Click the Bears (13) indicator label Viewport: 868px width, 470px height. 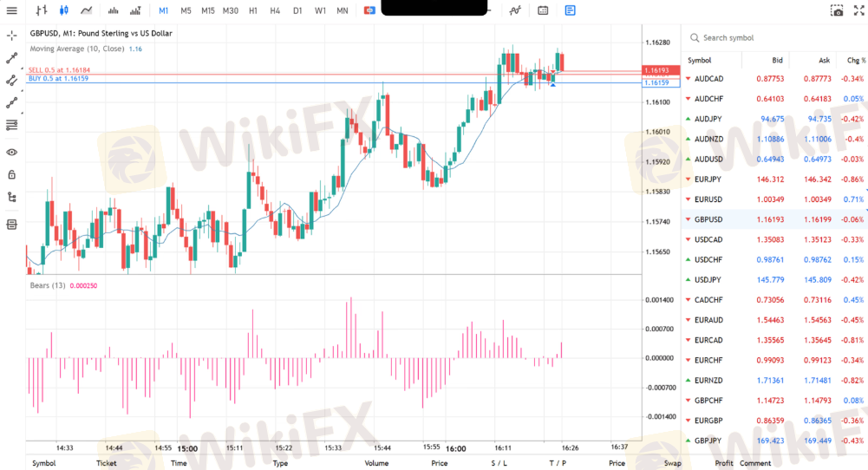48,285
